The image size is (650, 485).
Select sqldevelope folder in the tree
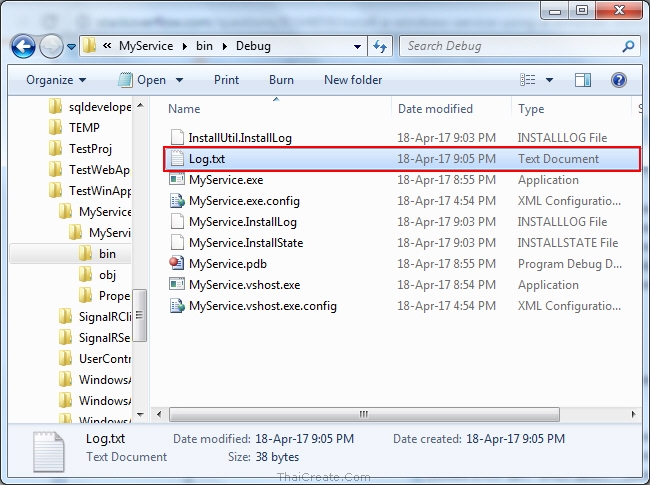90,107
